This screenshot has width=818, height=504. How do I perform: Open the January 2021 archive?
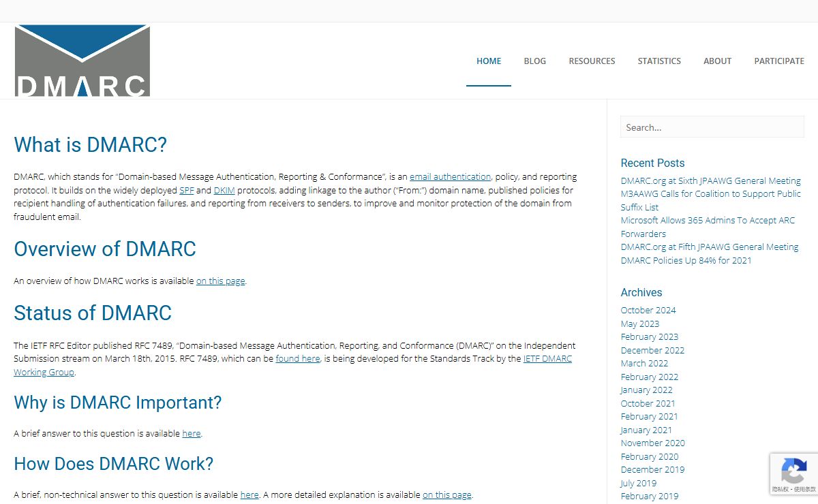pyautogui.click(x=646, y=430)
